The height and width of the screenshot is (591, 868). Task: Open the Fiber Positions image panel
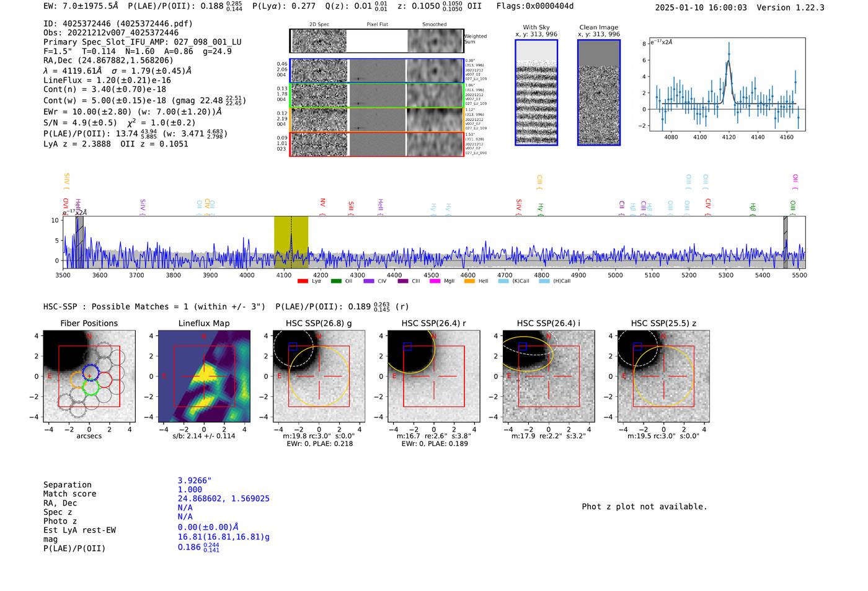pyautogui.click(x=89, y=376)
